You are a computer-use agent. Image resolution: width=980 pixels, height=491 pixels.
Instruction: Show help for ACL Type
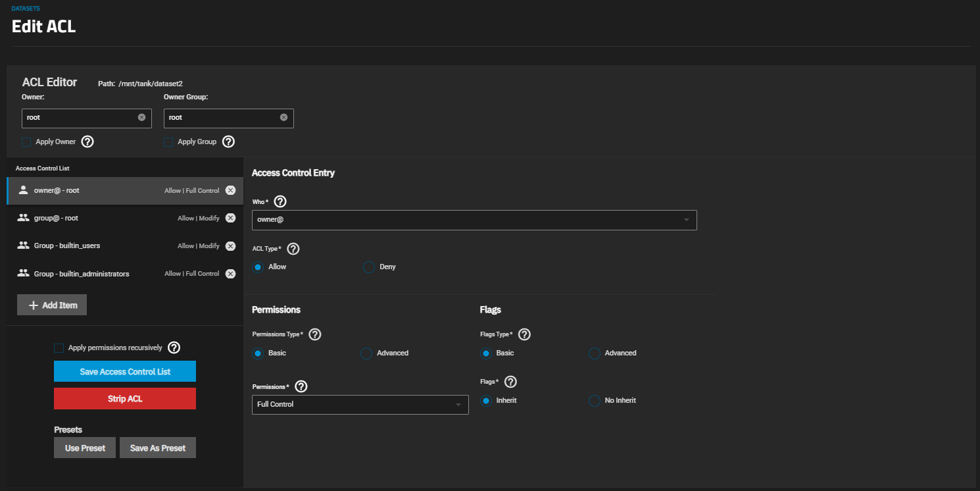tap(293, 249)
